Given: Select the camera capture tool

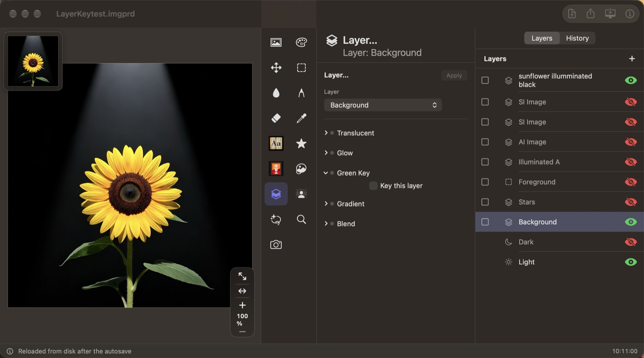Looking at the screenshot, I should (276, 245).
